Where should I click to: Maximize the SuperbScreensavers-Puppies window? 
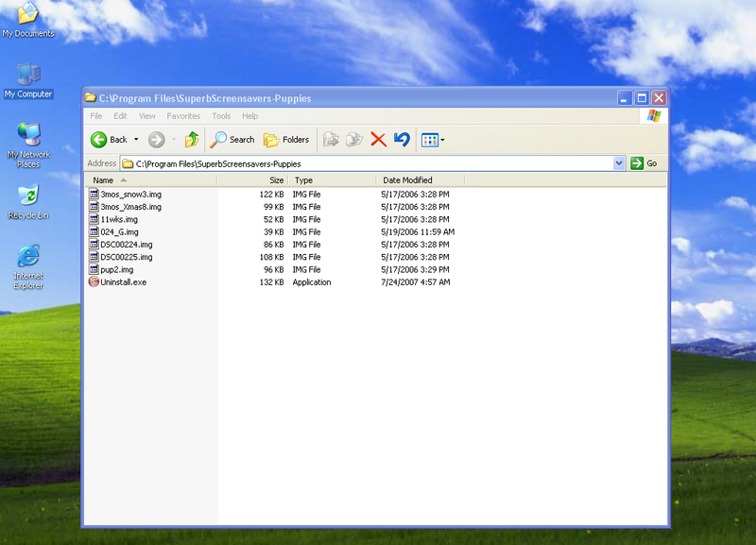coord(642,98)
